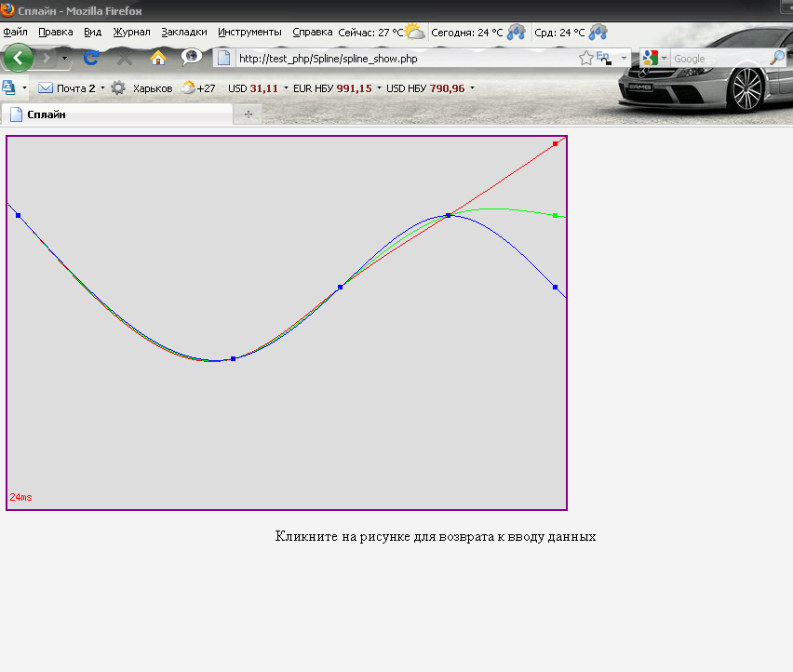The height and width of the screenshot is (672, 793).
Task: Click the bookmark star in the address bar
Action: coord(585,59)
